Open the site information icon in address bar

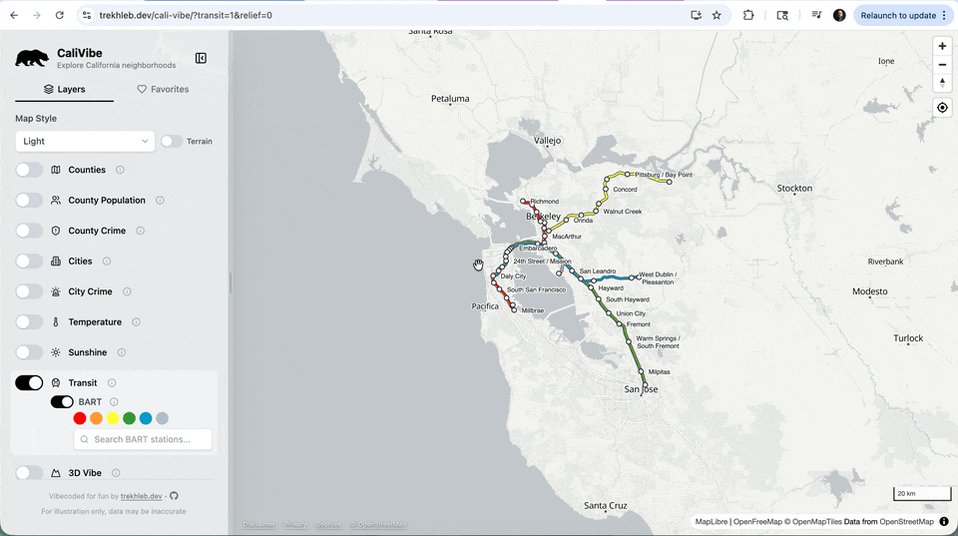(x=87, y=15)
